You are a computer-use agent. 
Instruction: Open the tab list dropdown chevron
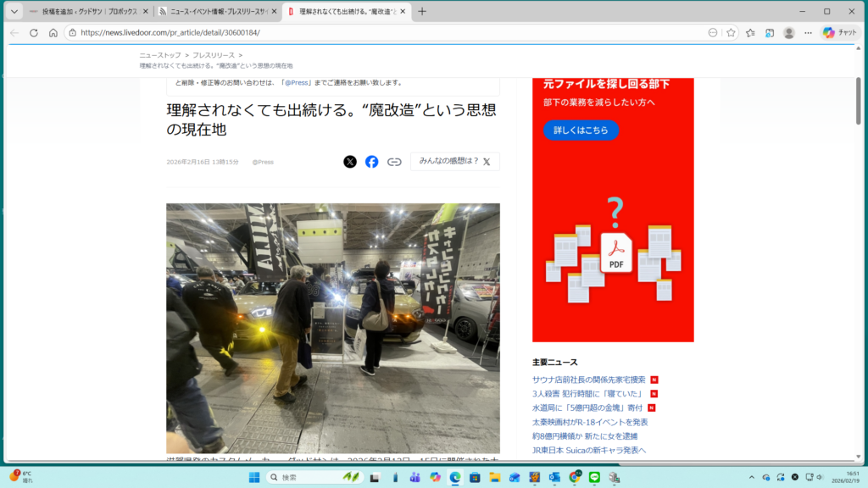tap(14, 12)
